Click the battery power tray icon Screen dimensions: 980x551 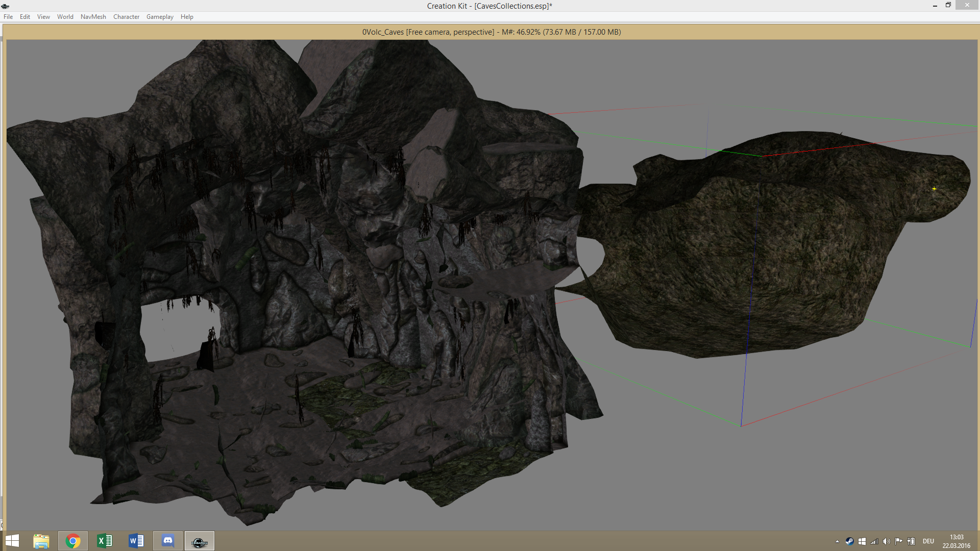point(911,541)
